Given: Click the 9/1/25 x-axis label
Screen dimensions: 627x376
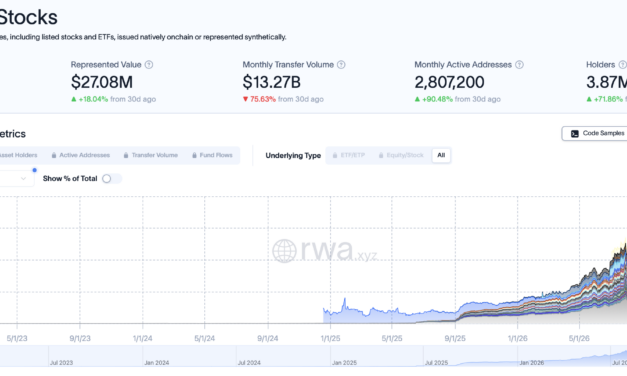Looking at the screenshot, I should click(x=455, y=338).
